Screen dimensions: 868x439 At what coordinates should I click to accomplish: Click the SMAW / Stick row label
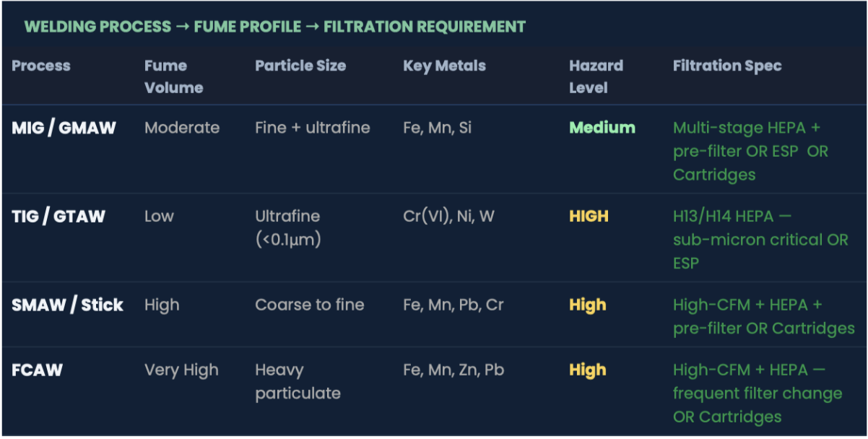67,305
